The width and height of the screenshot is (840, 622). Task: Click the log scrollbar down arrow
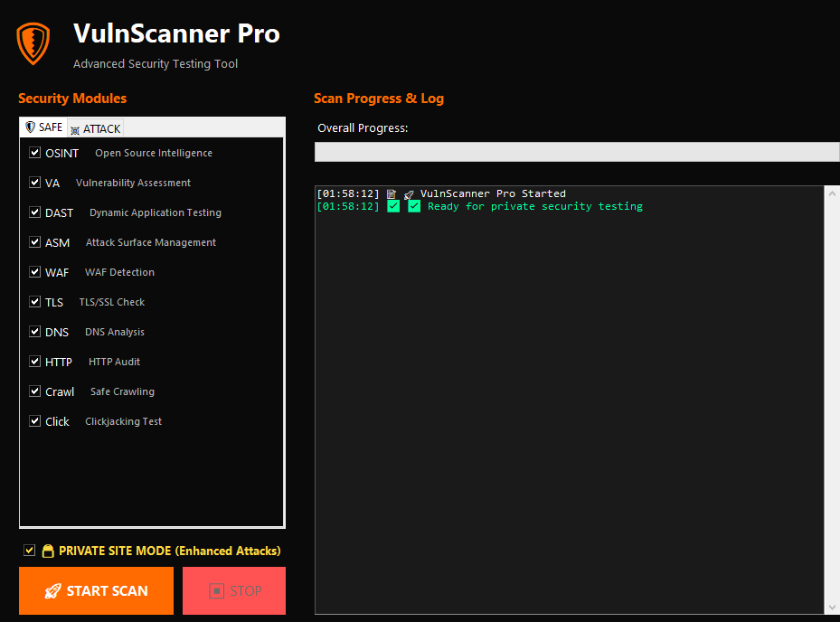pyautogui.click(x=831, y=607)
